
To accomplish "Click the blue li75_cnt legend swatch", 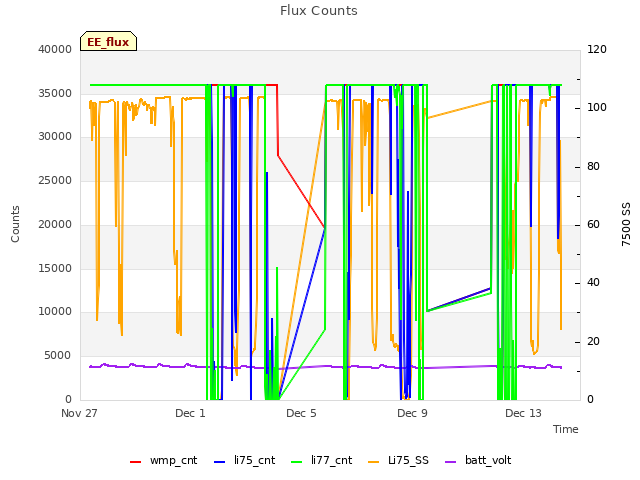I will (x=219, y=462).
